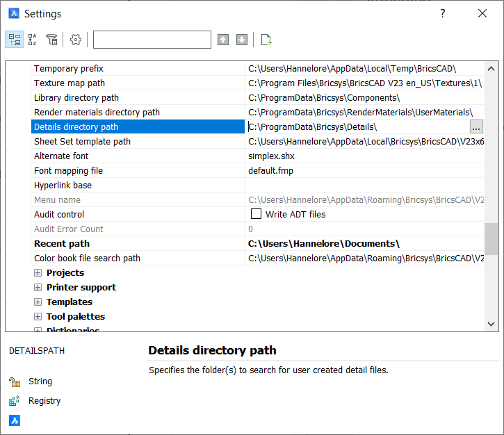Click in the settings search field
Screen dimensions: 504x435
[x=152, y=40]
